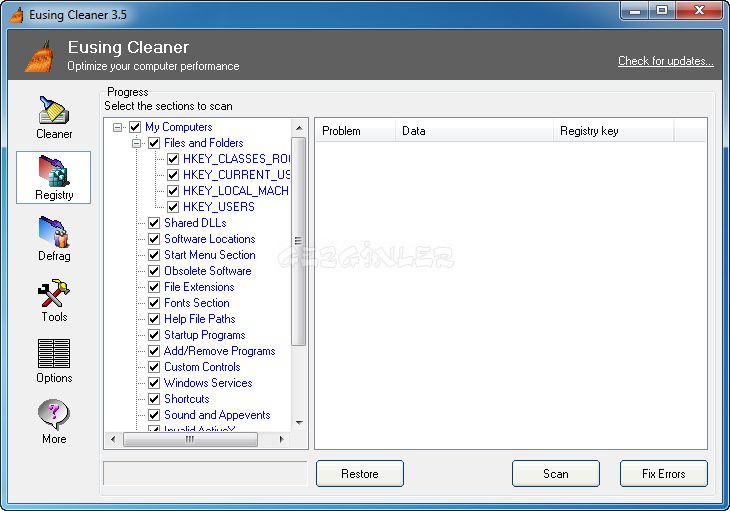Select the My Computers tree label
The width and height of the screenshot is (730, 511).
tap(179, 127)
